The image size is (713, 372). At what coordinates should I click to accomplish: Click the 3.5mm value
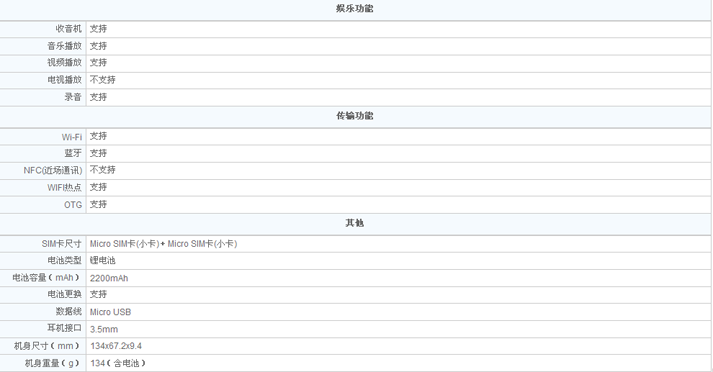(104, 329)
